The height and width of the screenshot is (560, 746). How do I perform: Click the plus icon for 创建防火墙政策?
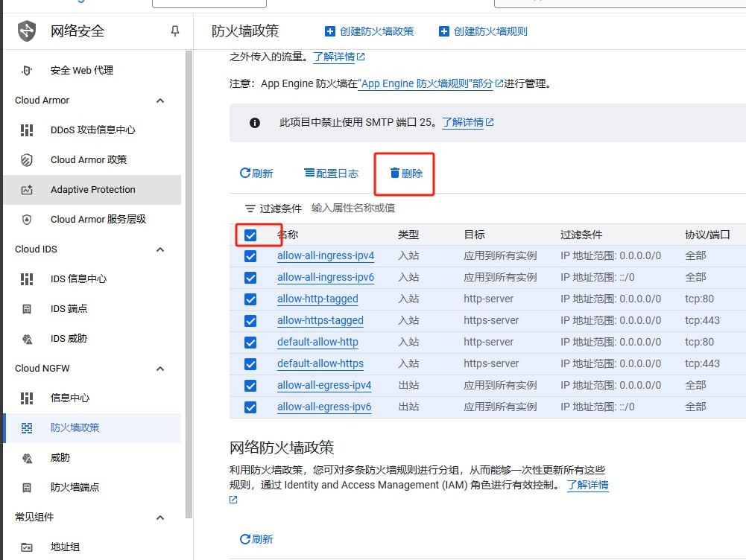[330, 31]
